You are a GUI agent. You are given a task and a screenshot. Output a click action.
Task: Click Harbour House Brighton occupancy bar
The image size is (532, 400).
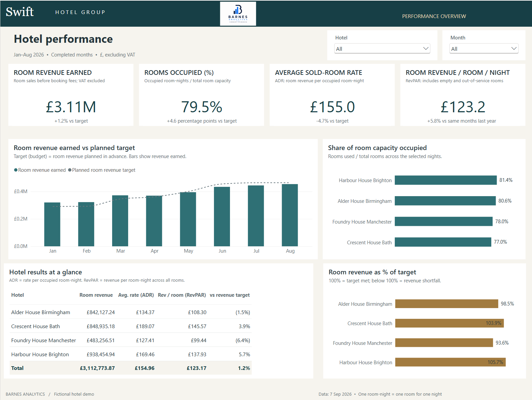(446, 180)
